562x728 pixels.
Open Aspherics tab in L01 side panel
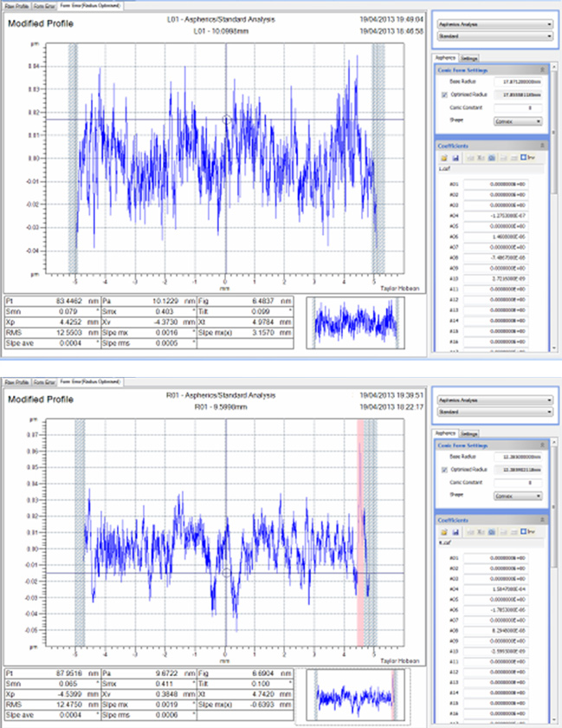[445, 57]
